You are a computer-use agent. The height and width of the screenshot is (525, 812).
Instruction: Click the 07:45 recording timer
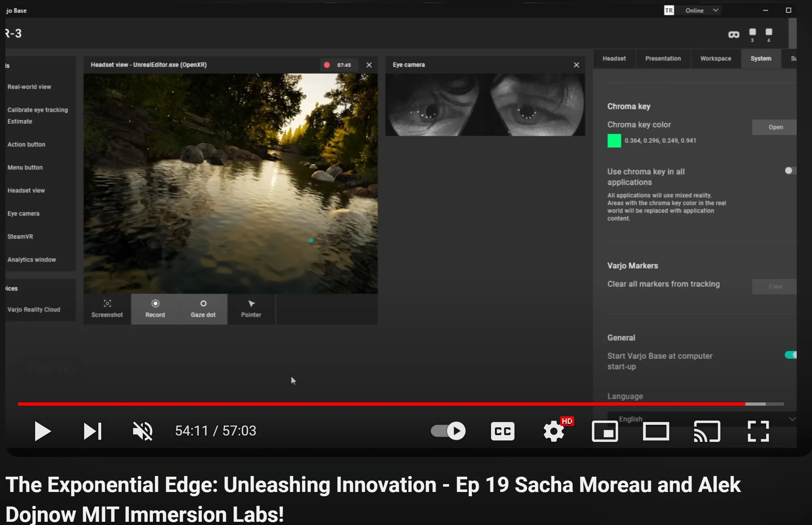coord(344,65)
